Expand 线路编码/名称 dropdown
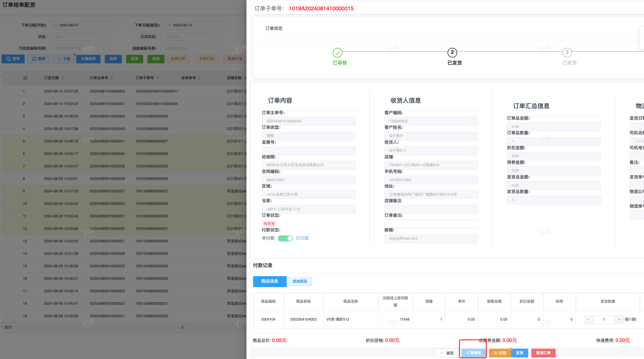This screenshot has width=644, height=359. [189, 48]
